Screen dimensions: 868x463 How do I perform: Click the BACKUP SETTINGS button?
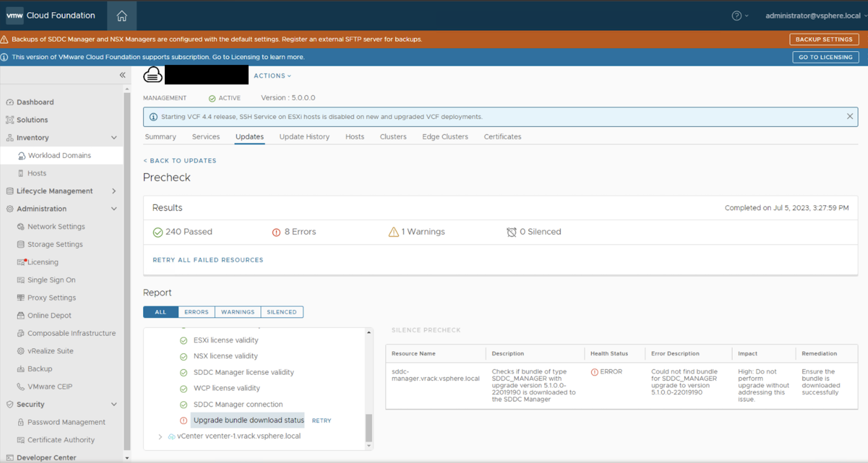[x=823, y=39]
